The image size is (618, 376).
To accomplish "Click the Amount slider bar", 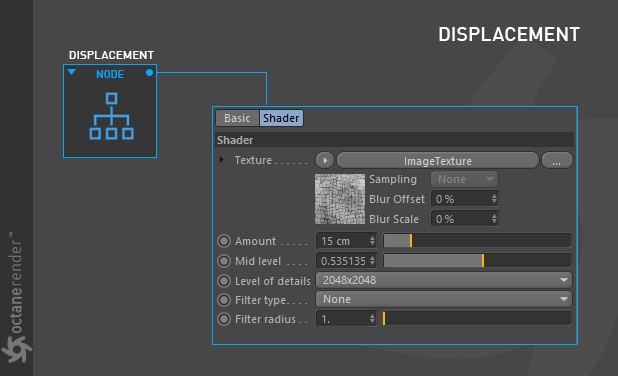I will (x=477, y=240).
